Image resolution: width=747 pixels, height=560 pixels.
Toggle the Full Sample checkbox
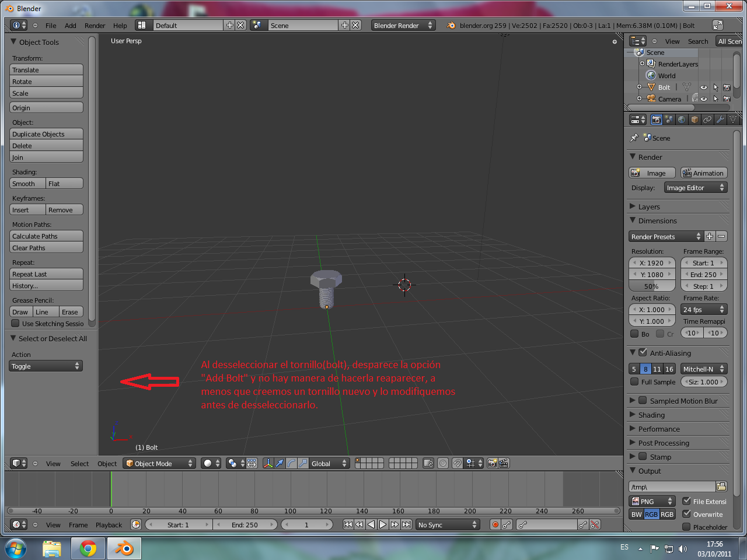click(x=634, y=381)
